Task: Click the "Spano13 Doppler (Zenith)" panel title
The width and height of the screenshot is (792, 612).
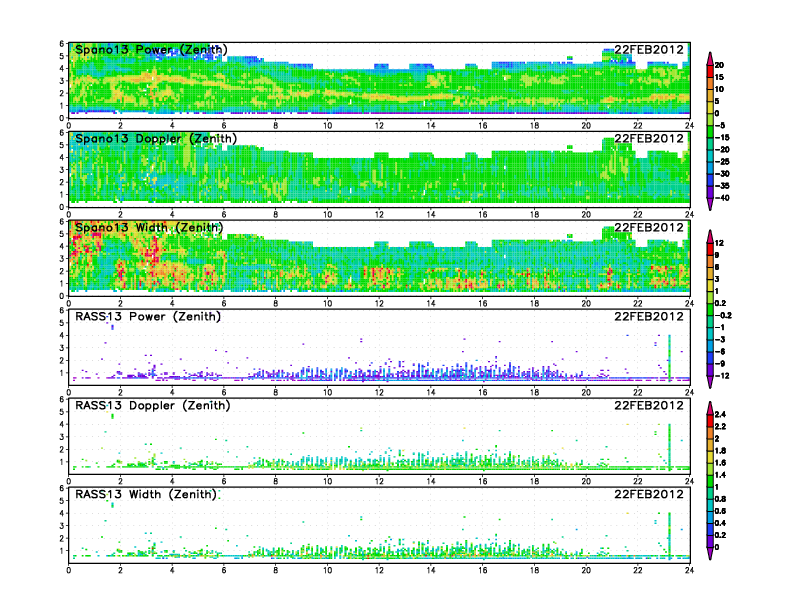Action: point(156,138)
